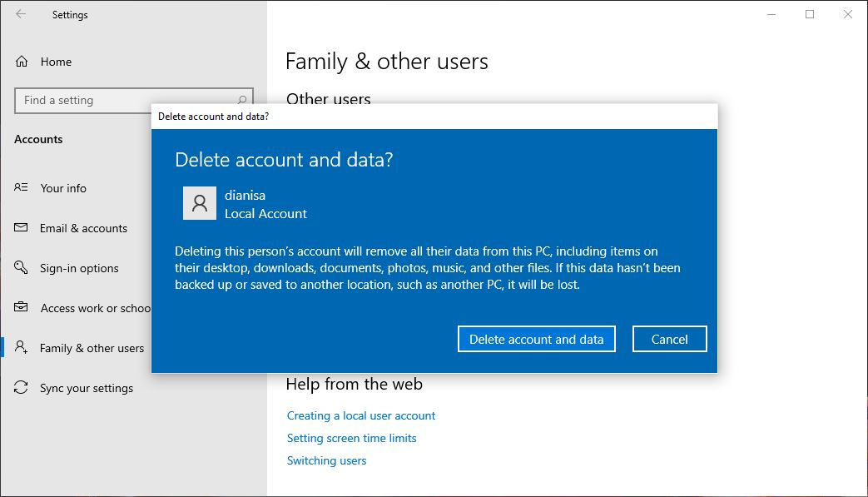
Task: Select the Access work or school briefcase icon
Action: click(20, 308)
